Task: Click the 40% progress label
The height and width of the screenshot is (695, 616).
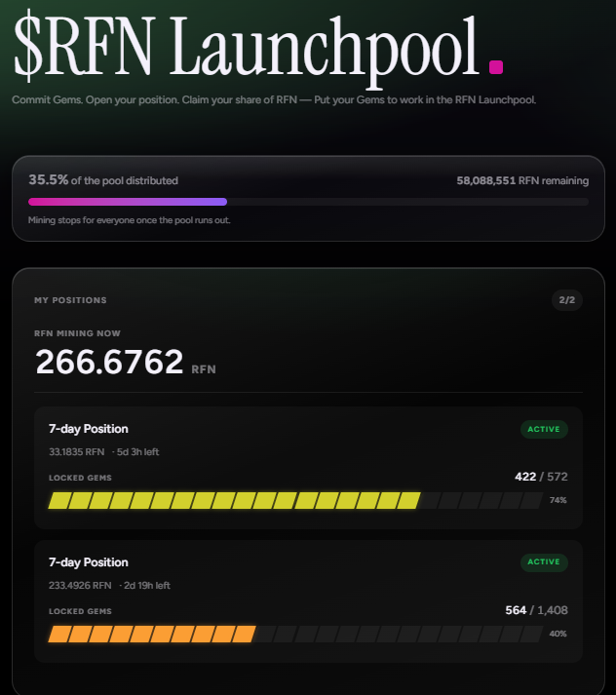Action: (x=558, y=634)
